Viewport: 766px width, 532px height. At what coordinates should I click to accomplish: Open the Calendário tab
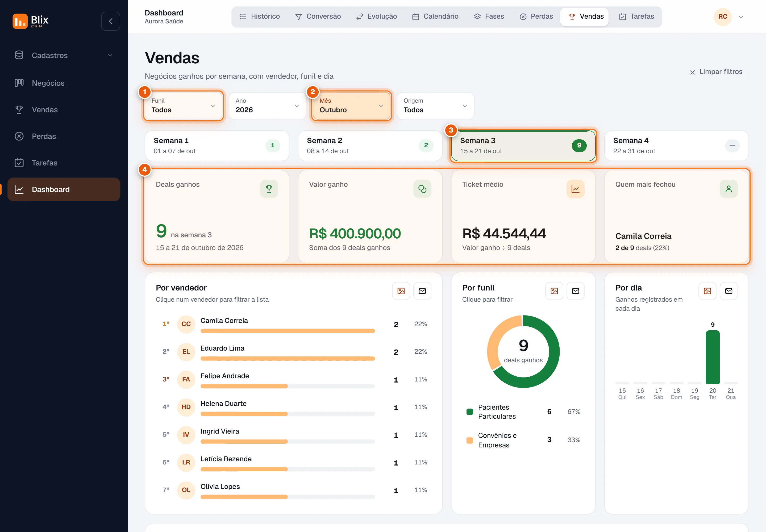click(x=435, y=17)
